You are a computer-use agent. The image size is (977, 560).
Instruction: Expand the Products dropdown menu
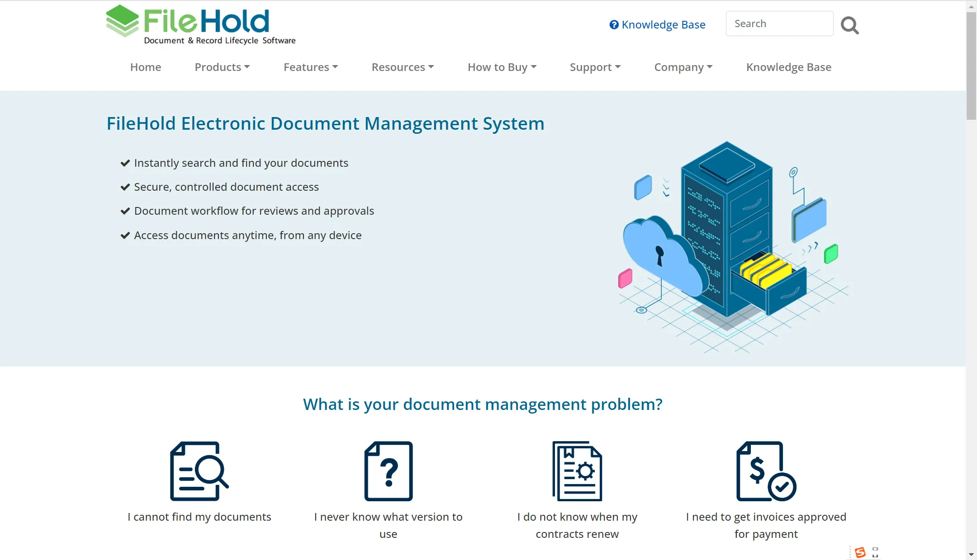click(222, 67)
